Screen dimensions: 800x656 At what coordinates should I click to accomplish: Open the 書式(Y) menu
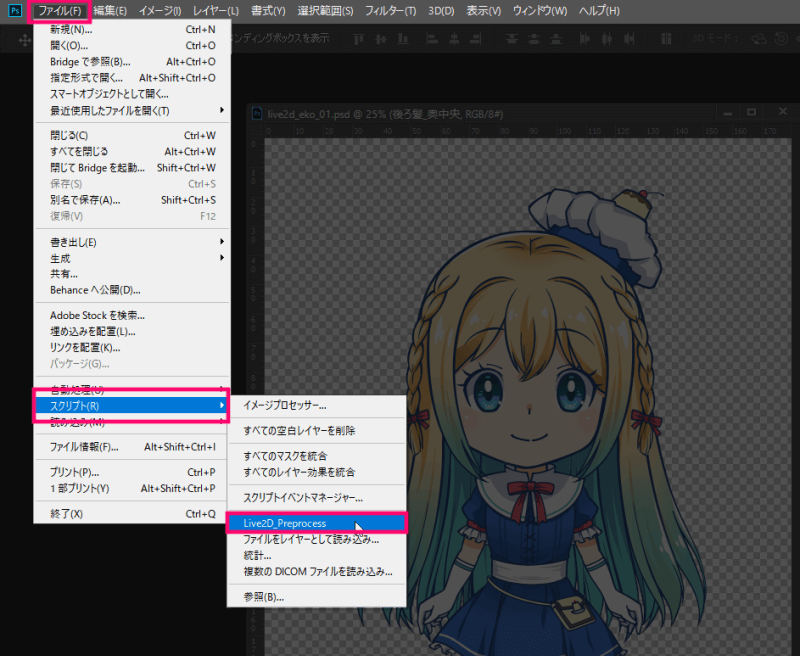point(268,11)
